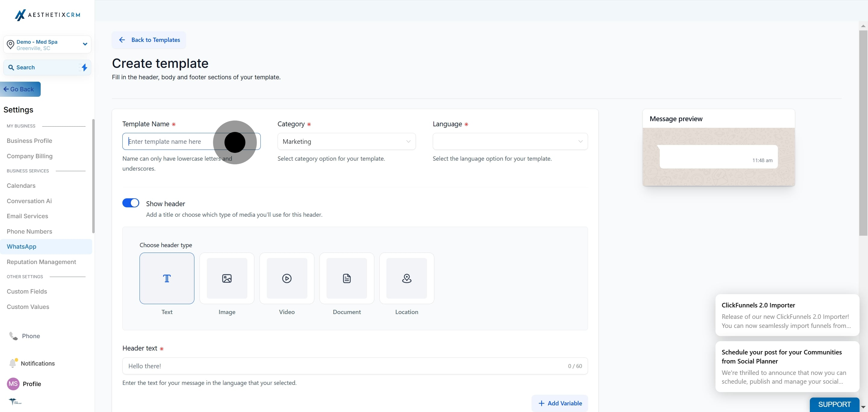Click the Phone dialer icon
Image resolution: width=868 pixels, height=412 pixels.
click(x=13, y=336)
